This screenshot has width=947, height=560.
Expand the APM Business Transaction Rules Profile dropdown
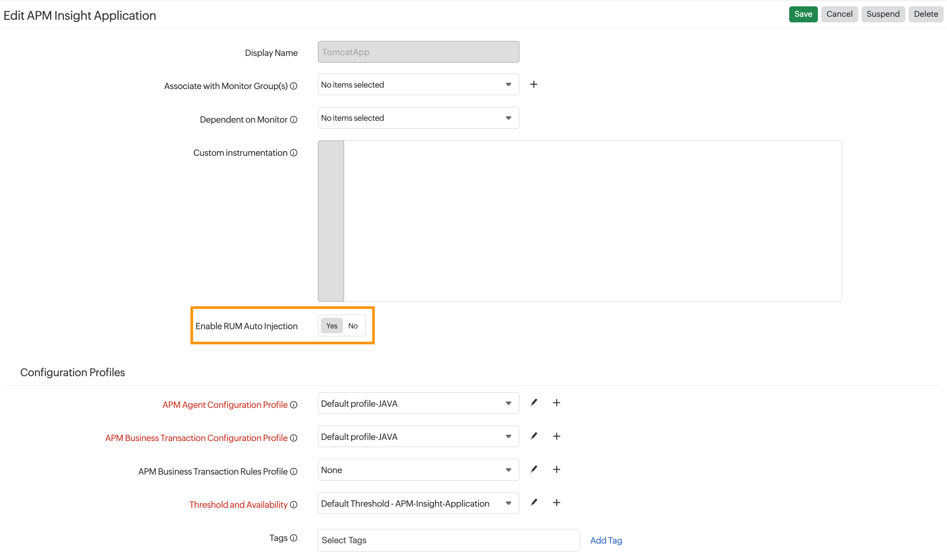[418, 470]
